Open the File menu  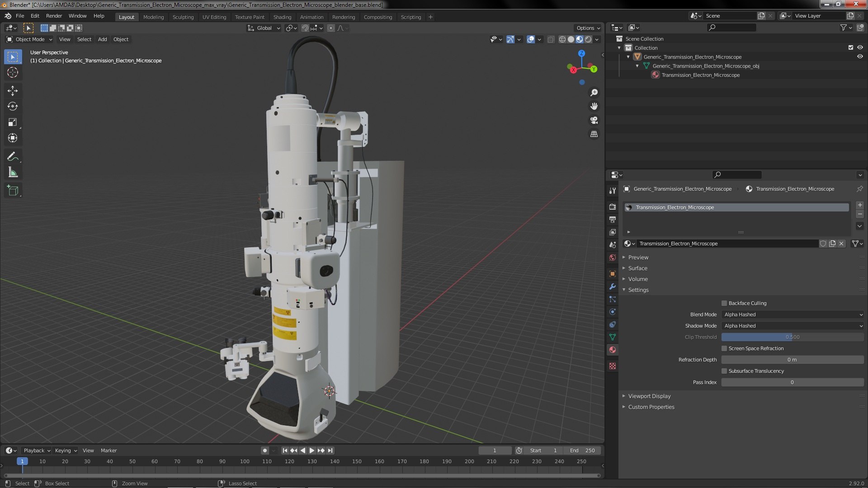tap(20, 16)
